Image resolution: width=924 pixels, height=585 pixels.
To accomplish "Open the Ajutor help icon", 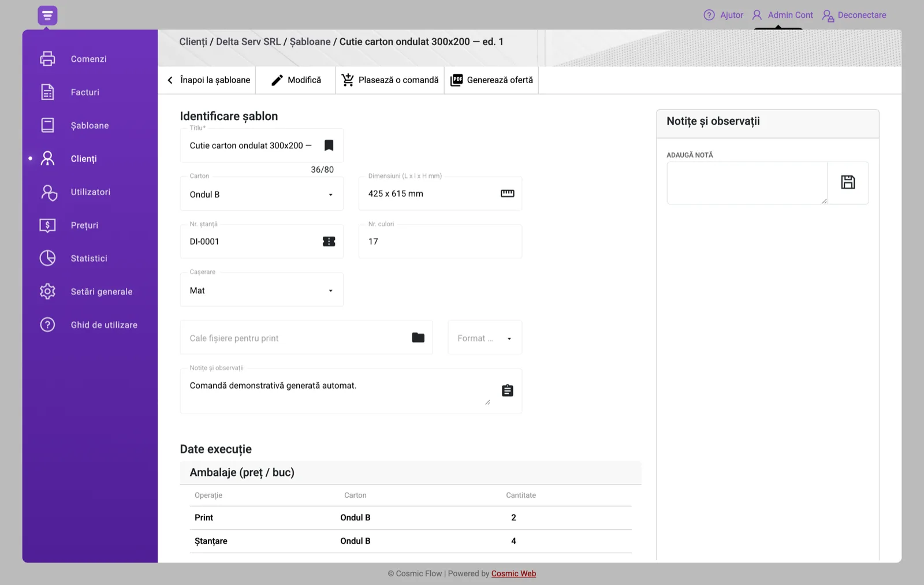I will pyautogui.click(x=709, y=15).
